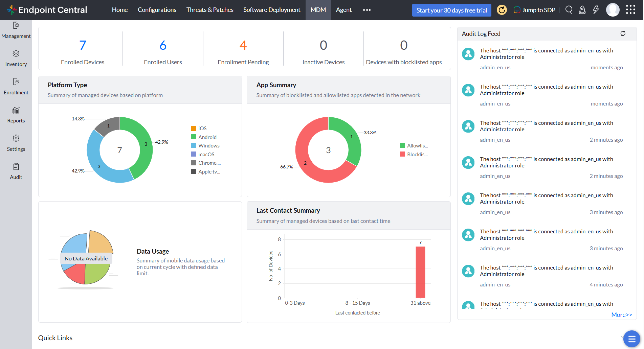The width and height of the screenshot is (644, 349).
Task: View the 7 Enrolled Devices
Action: click(83, 45)
